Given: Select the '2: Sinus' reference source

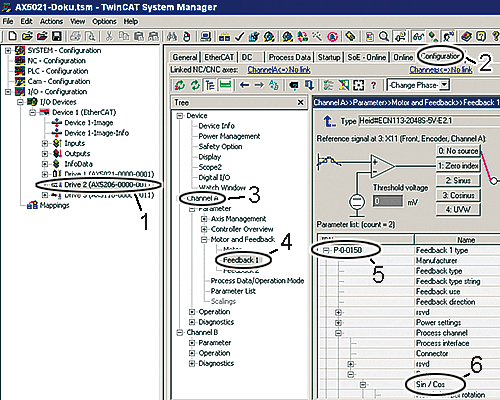Looking at the screenshot, I should (458, 180).
